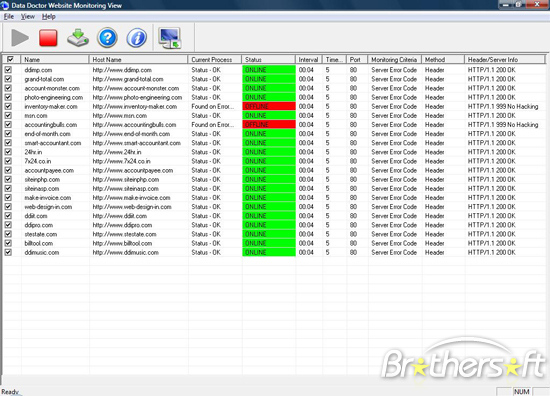Screen dimensions: 550x396
Task: Open the View menu
Action: (28, 16)
